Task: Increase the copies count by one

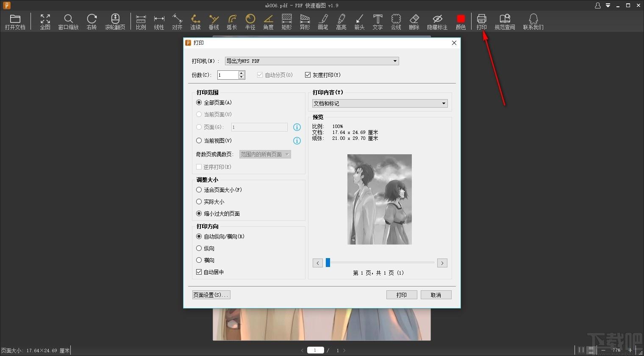Action: [x=241, y=73]
